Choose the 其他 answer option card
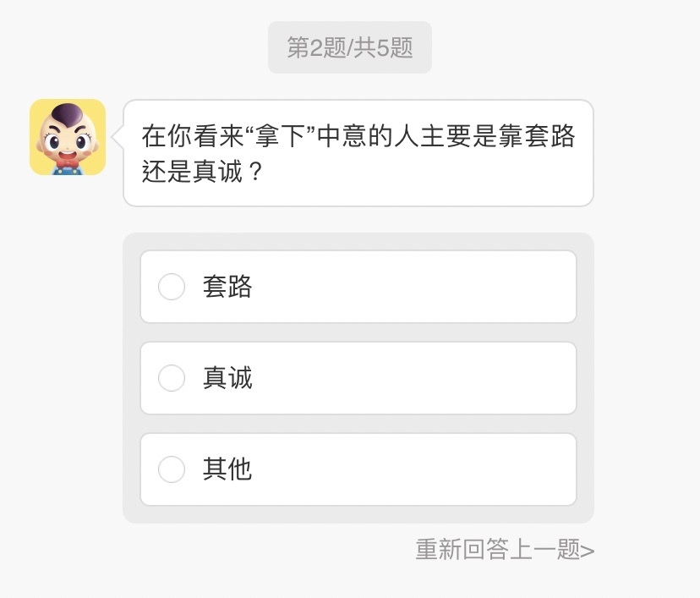 [x=358, y=470]
